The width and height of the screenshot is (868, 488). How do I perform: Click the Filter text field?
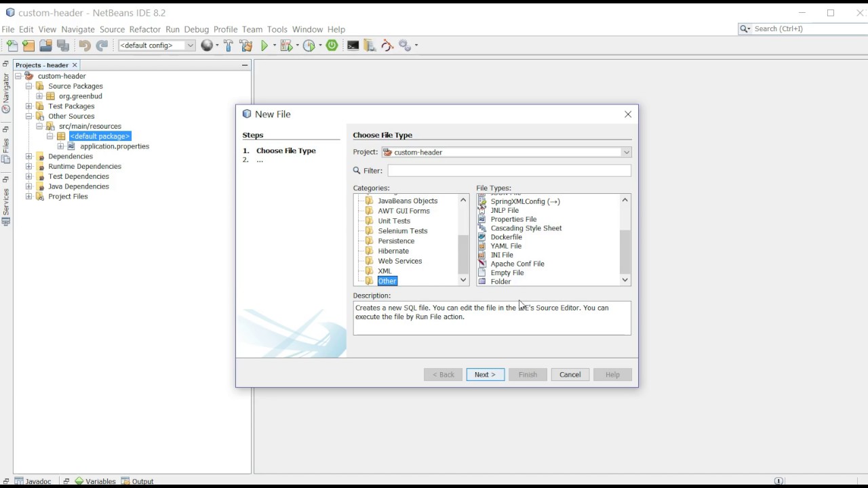pyautogui.click(x=509, y=171)
